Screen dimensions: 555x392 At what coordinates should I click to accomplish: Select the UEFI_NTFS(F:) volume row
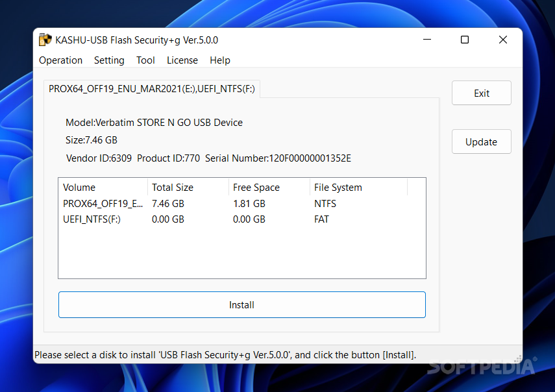241,219
